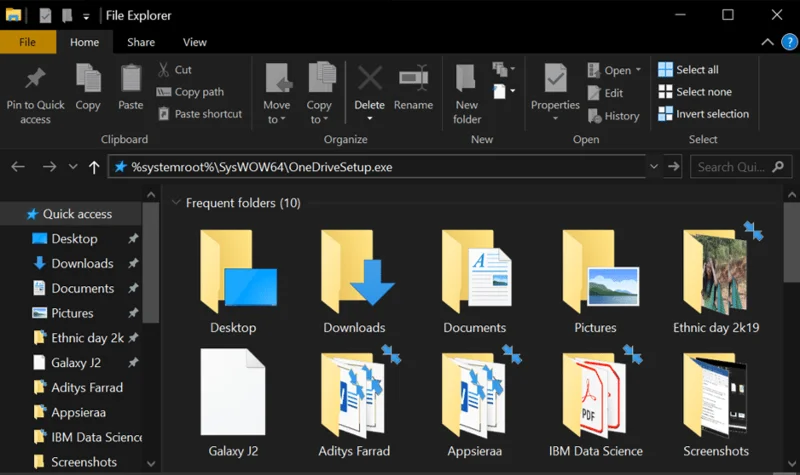Click the Documents folder thumbnail

pos(477,271)
